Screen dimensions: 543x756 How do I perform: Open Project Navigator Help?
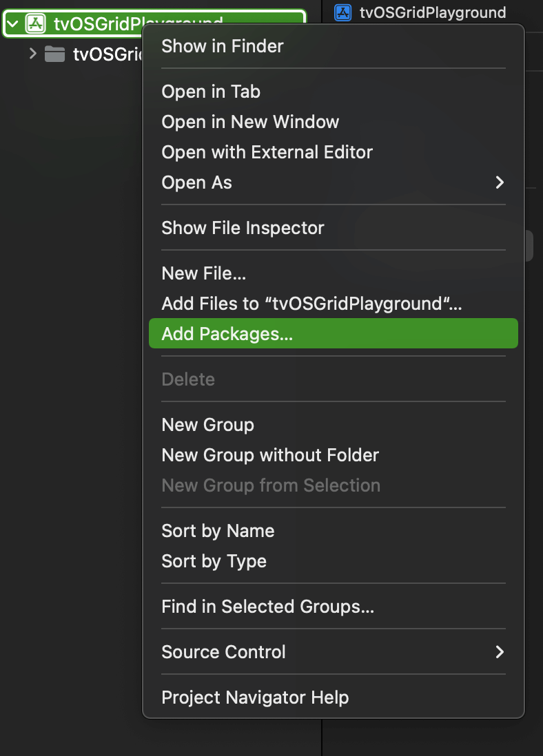click(333, 697)
